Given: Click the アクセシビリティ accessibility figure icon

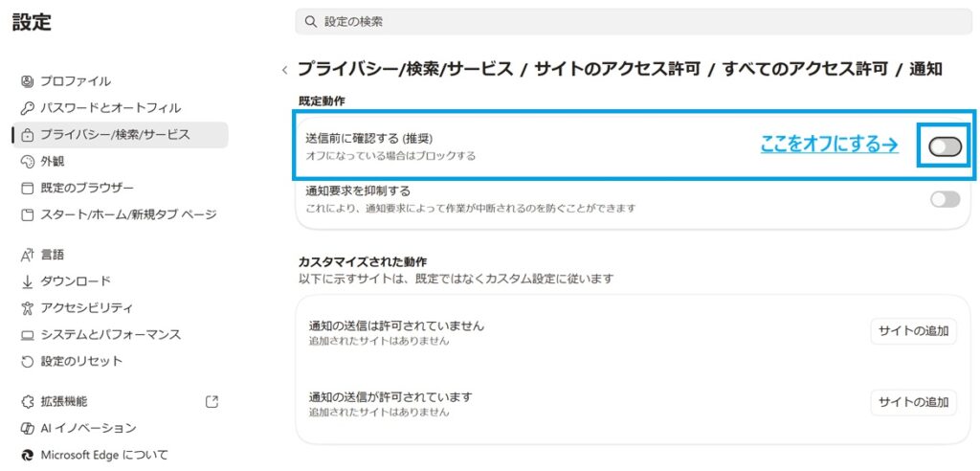Looking at the screenshot, I should [27, 307].
